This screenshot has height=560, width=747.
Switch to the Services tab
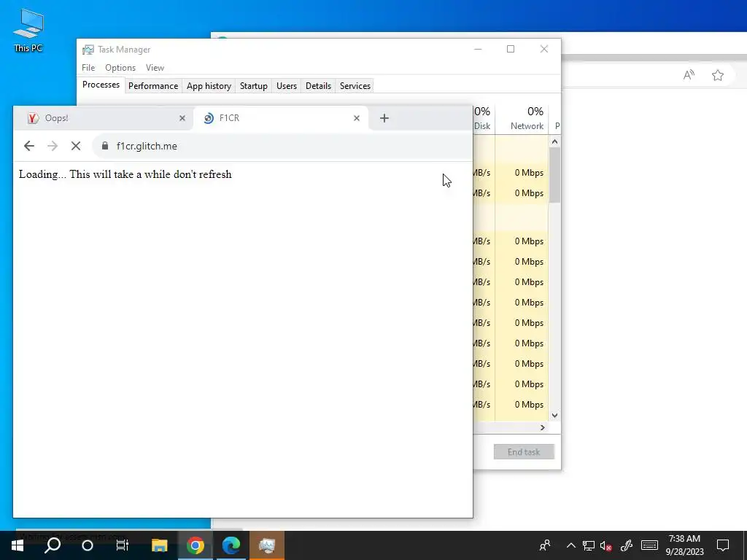(x=355, y=86)
